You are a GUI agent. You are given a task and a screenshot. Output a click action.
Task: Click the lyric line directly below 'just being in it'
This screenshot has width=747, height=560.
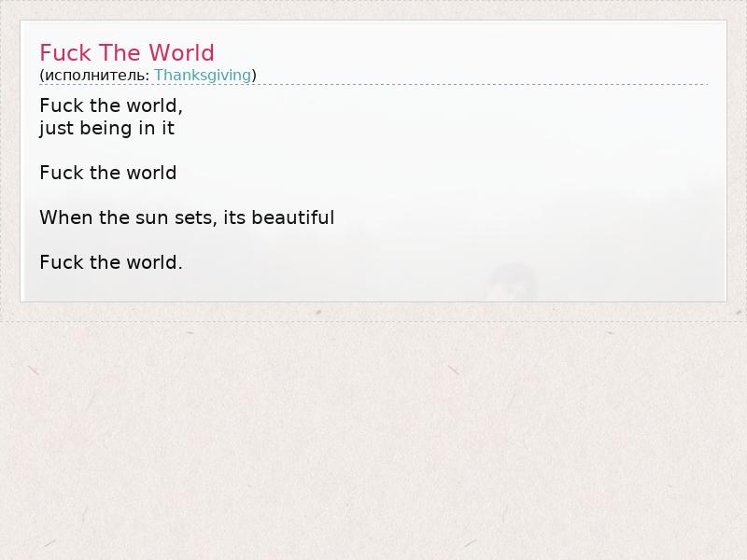coord(107,173)
